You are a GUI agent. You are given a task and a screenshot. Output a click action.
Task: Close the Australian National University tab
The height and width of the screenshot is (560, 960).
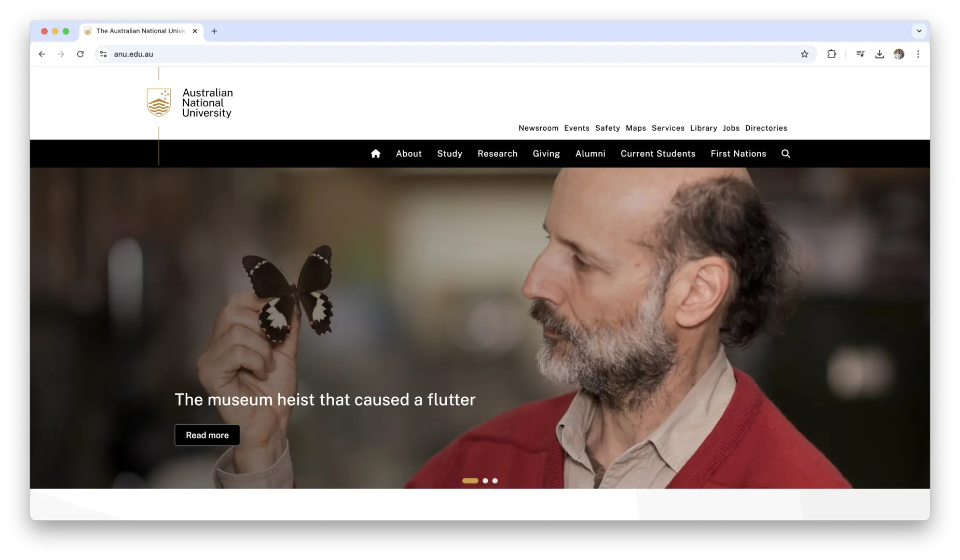coord(195,31)
